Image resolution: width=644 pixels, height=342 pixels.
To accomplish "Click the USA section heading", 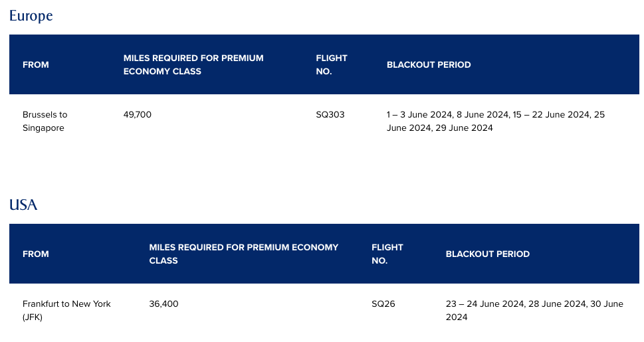I will [23, 205].
